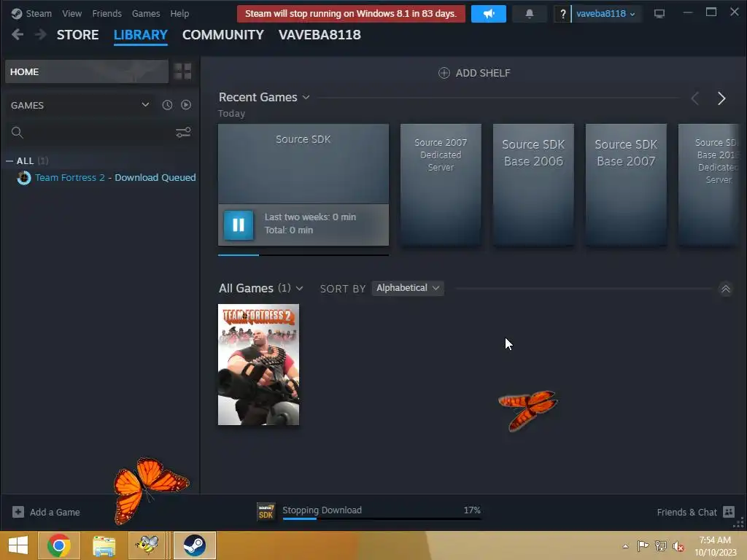The height and width of the screenshot is (560, 747).
Task: Open Source 2007 Dedicated Server tile
Action: [x=441, y=184]
